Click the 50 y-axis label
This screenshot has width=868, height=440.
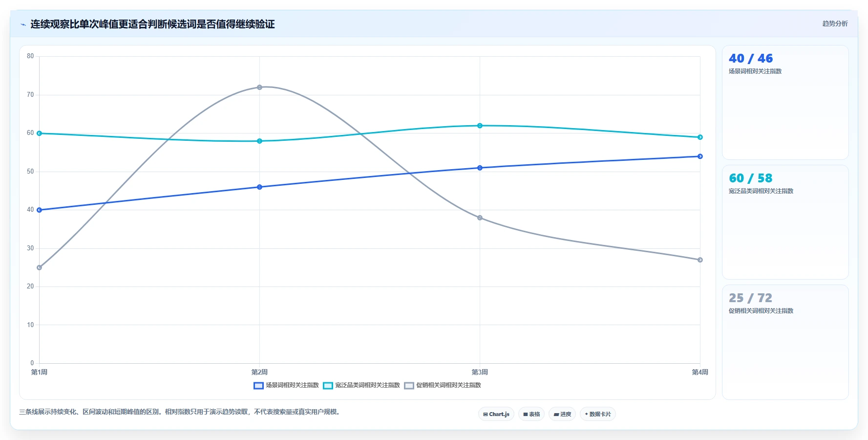pyautogui.click(x=30, y=172)
